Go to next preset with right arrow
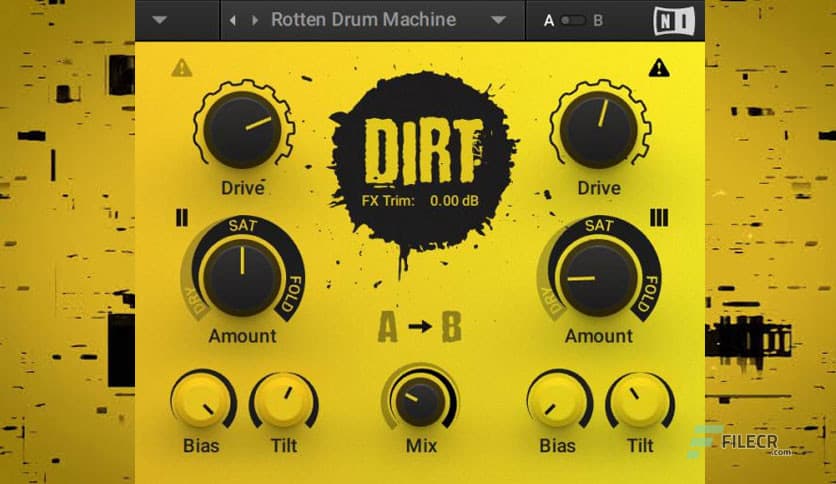 [x=255, y=20]
